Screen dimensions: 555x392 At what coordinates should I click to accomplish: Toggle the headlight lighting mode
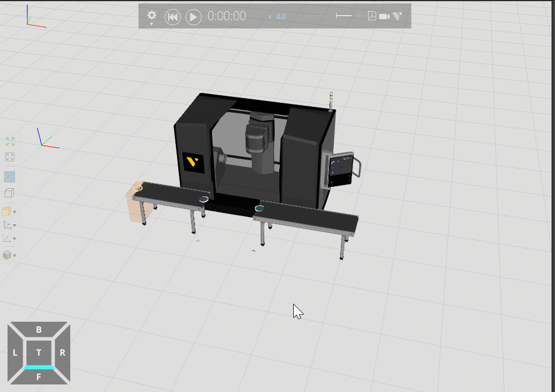pyautogui.click(x=9, y=177)
